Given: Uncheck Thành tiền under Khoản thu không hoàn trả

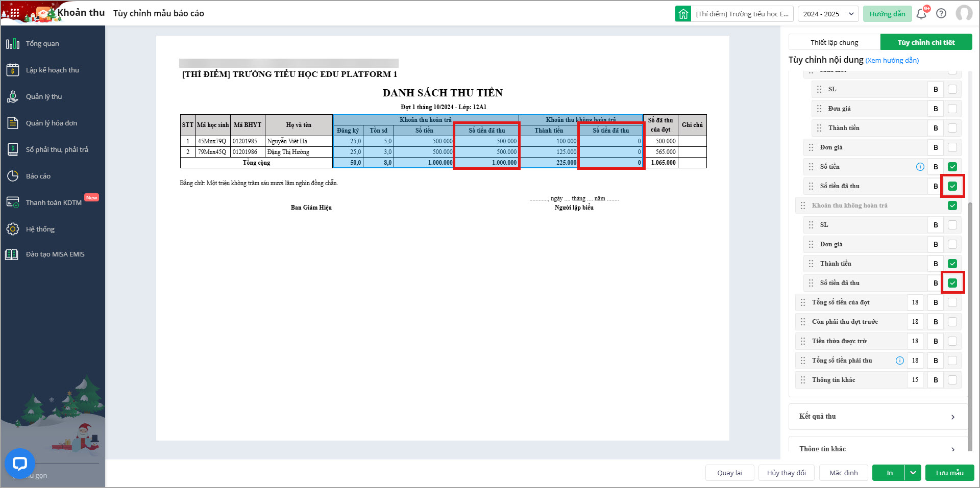Looking at the screenshot, I should click(x=952, y=264).
